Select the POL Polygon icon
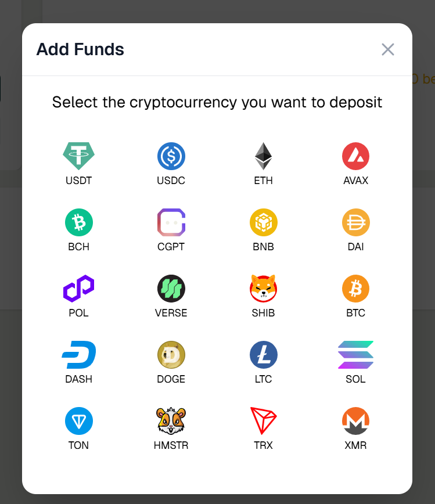 [x=79, y=288]
